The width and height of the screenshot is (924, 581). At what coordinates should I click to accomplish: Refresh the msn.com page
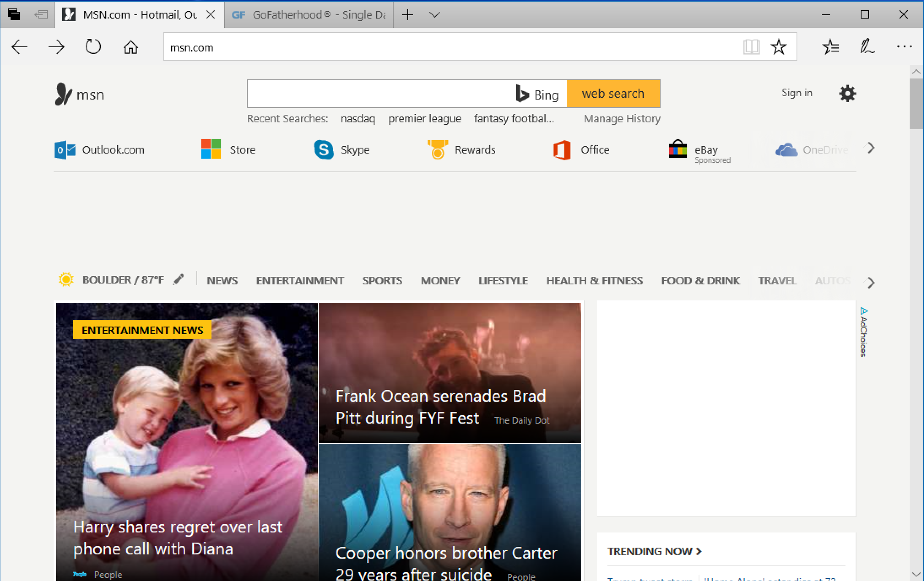coord(93,47)
